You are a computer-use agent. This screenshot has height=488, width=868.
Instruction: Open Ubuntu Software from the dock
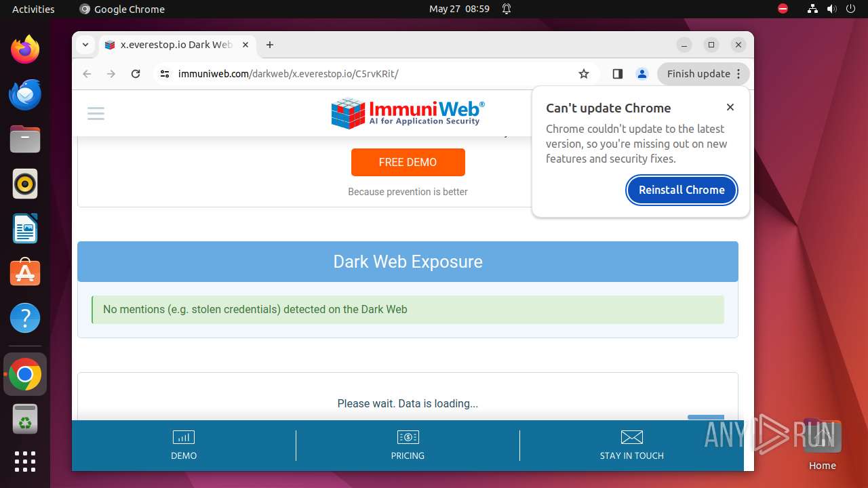click(x=25, y=273)
